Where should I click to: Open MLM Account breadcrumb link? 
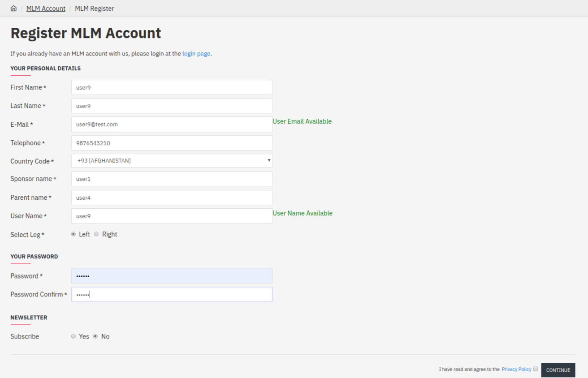pos(46,9)
